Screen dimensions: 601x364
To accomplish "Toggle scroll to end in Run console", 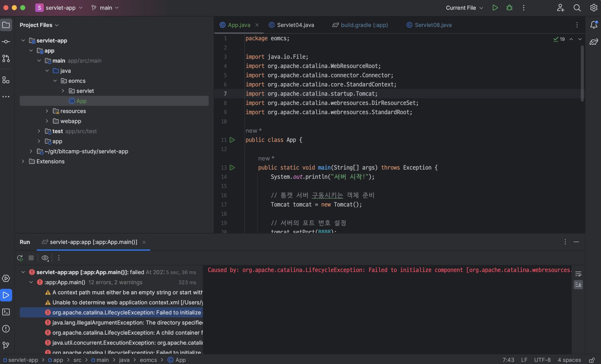I will 578,285.
